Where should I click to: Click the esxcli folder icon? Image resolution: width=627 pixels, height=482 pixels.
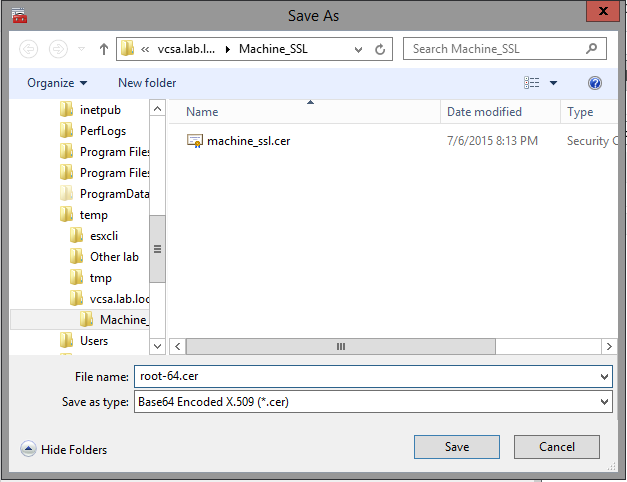76,235
